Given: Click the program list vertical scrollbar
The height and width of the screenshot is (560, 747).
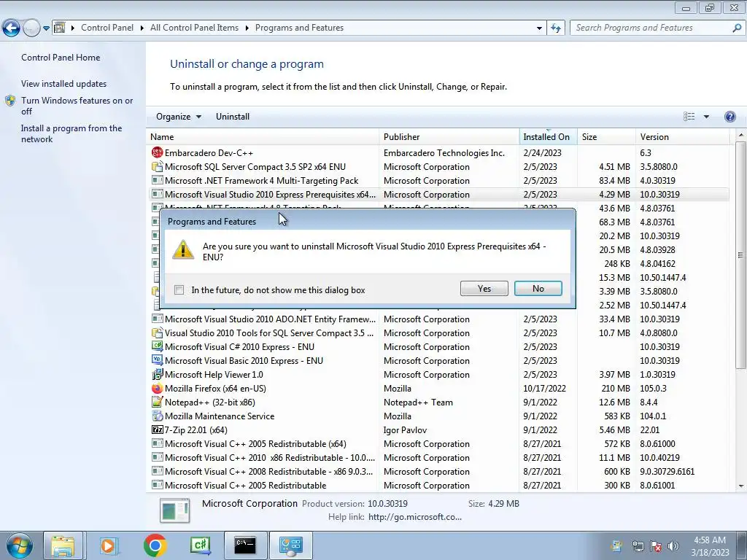Looking at the screenshot, I should click(740, 254).
